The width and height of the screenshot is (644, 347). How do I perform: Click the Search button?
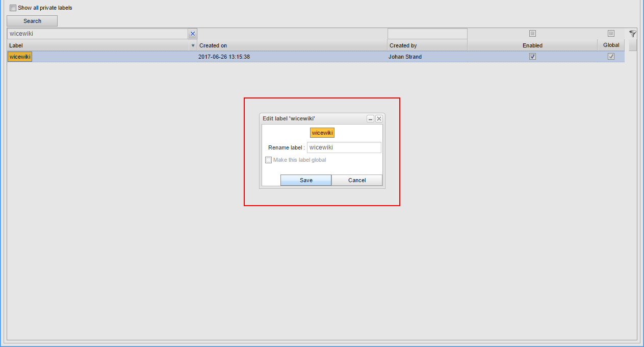pyautogui.click(x=32, y=21)
